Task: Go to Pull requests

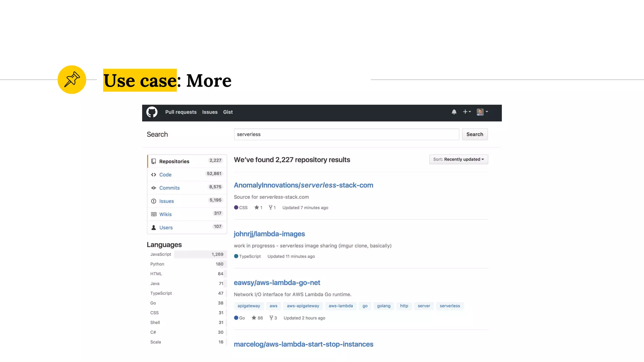Action: point(181,112)
